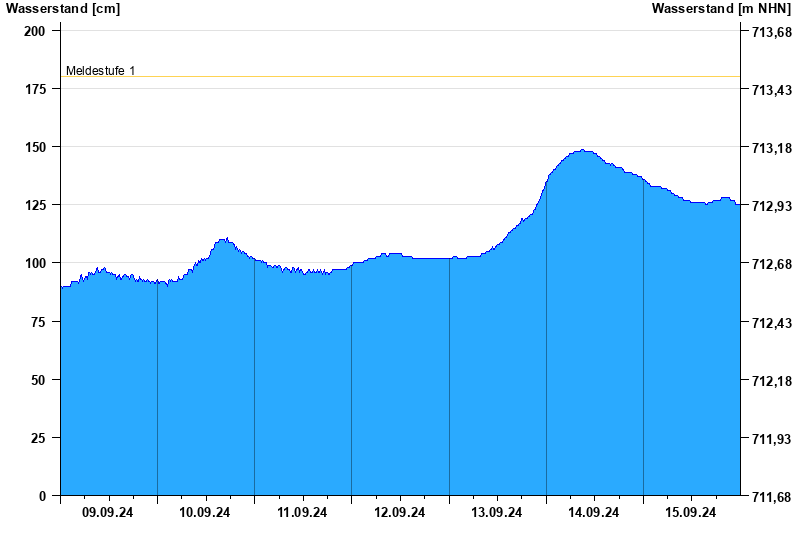Click the small peak on 10.09.24

(225, 239)
